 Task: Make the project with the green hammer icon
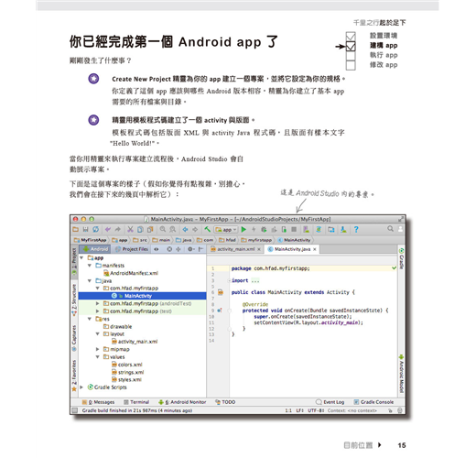tap(208, 229)
